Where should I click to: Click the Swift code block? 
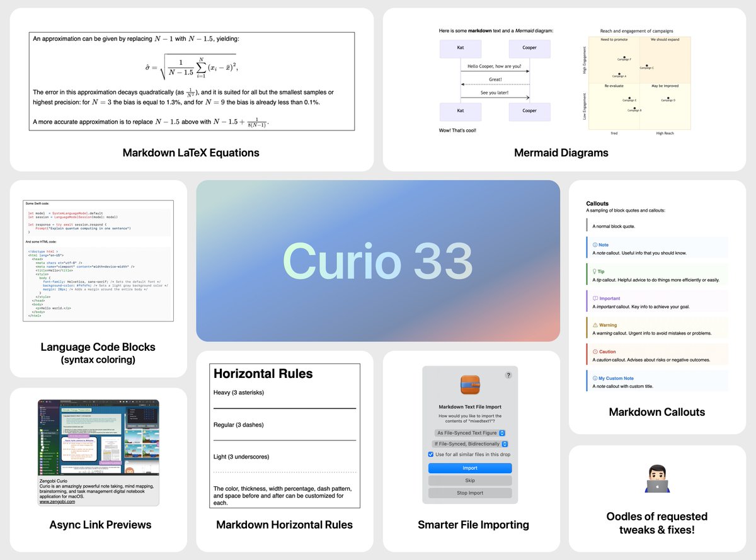[98, 222]
